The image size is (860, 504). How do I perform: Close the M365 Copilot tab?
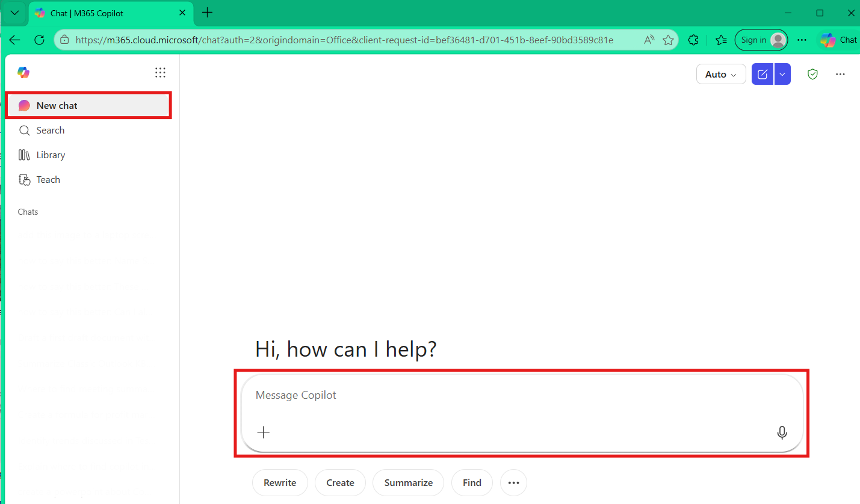pos(183,13)
